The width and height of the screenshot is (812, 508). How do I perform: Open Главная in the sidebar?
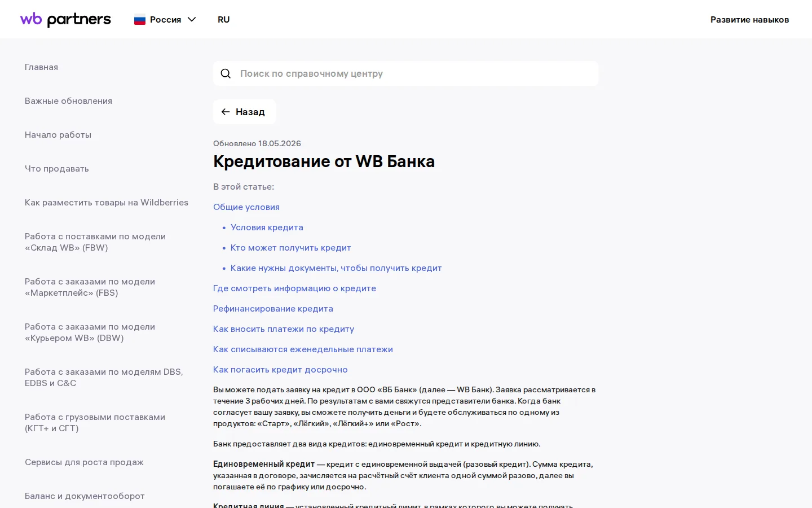(x=41, y=67)
